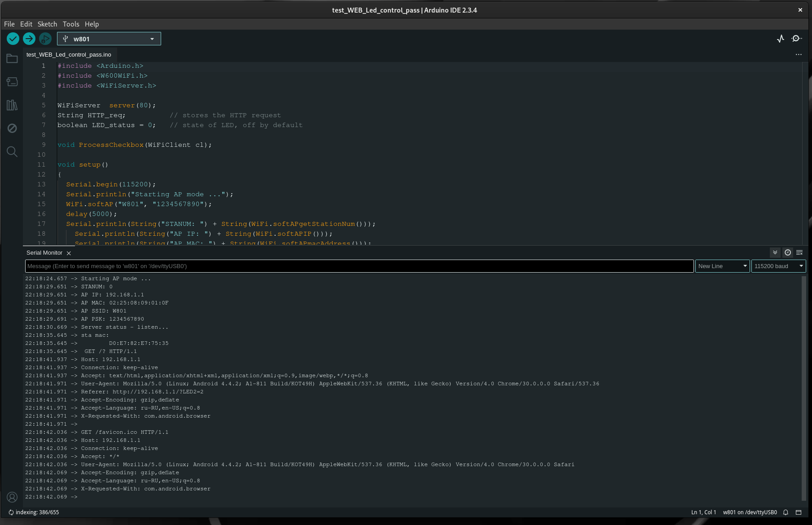
Task: Open the editor tab options menu
Action: tap(799, 54)
